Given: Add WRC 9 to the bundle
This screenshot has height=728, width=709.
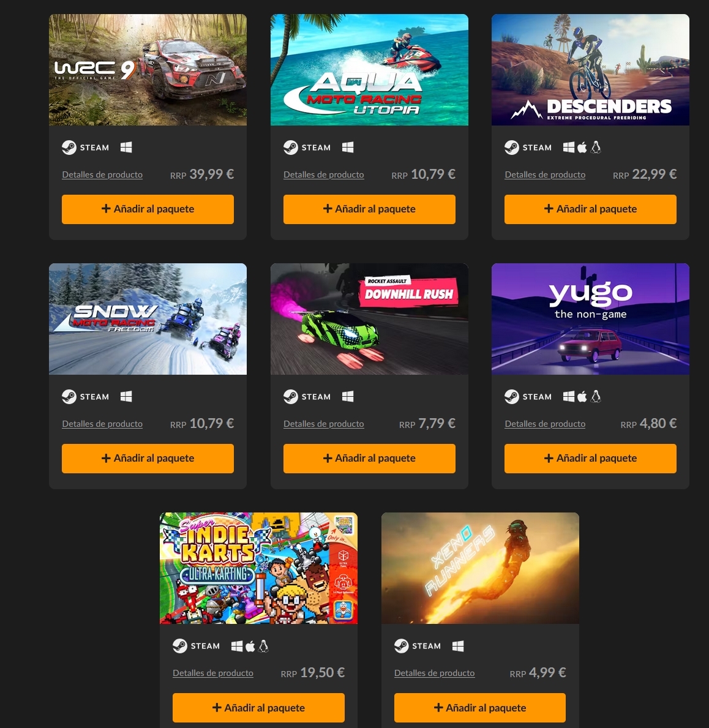Looking at the screenshot, I should pos(148,209).
